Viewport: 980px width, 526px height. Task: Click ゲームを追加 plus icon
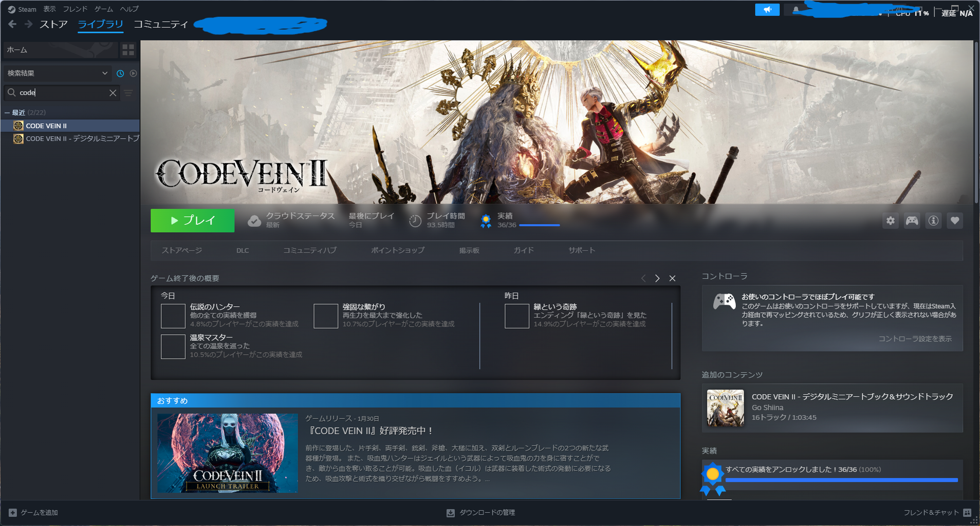(x=13, y=513)
